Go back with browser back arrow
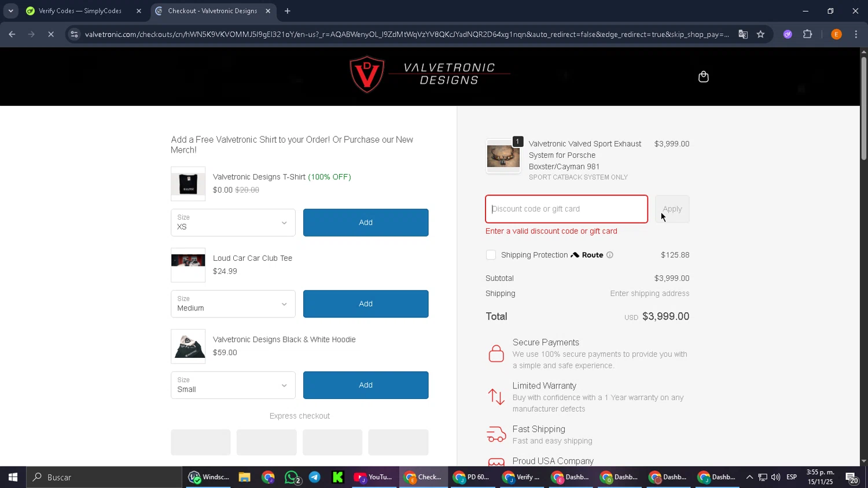The image size is (868, 488). (x=12, y=34)
